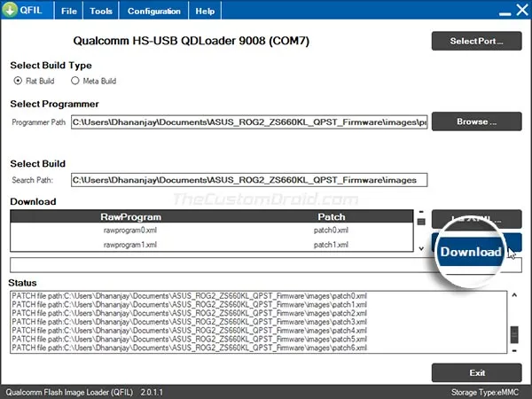Screen dimensions: 532x399
Task: Close the QFIL window
Action: tap(522, 10)
